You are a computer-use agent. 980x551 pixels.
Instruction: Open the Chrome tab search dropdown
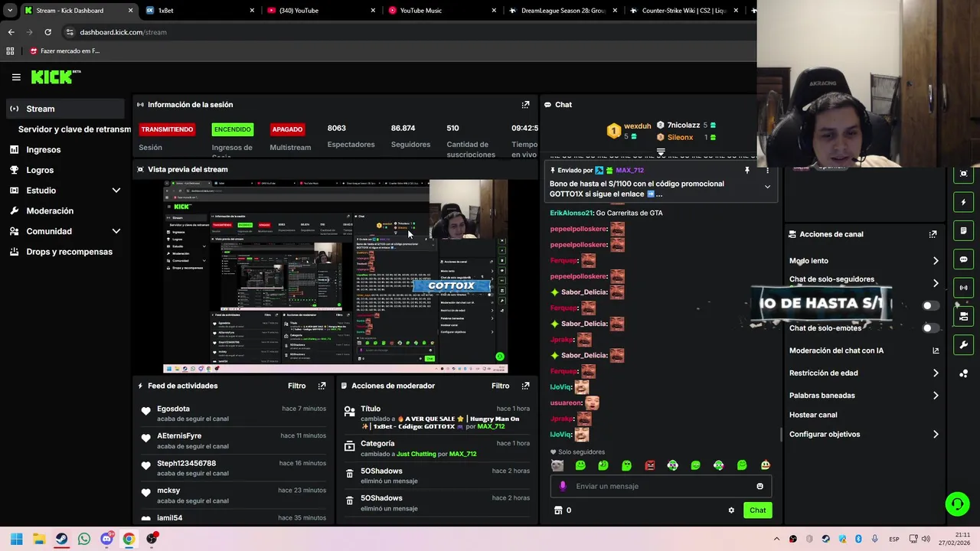10,11
